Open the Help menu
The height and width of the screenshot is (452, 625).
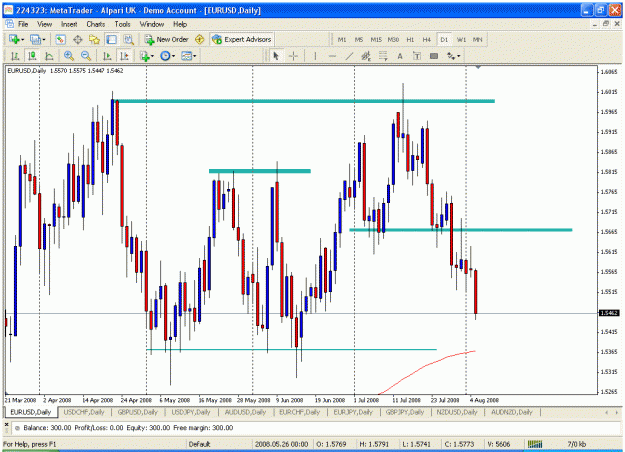coord(180,24)
